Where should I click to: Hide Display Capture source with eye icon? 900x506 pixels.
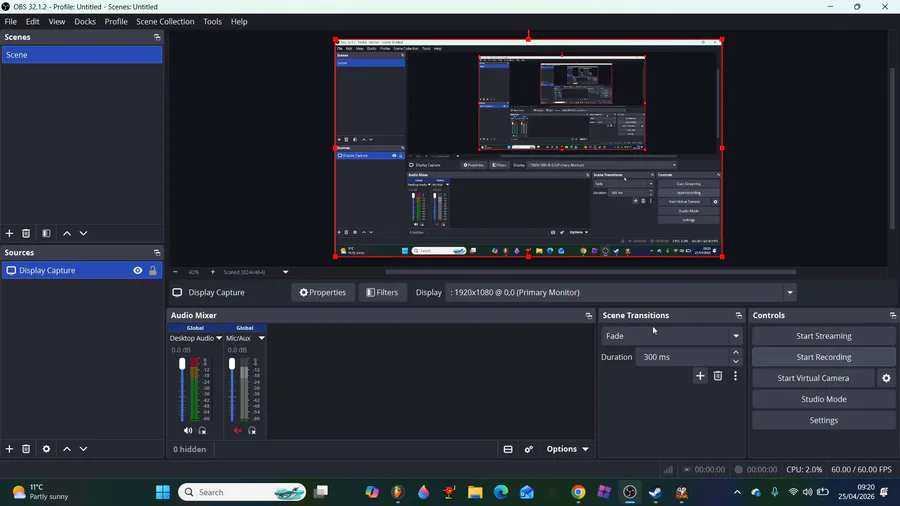click(138, 270)
